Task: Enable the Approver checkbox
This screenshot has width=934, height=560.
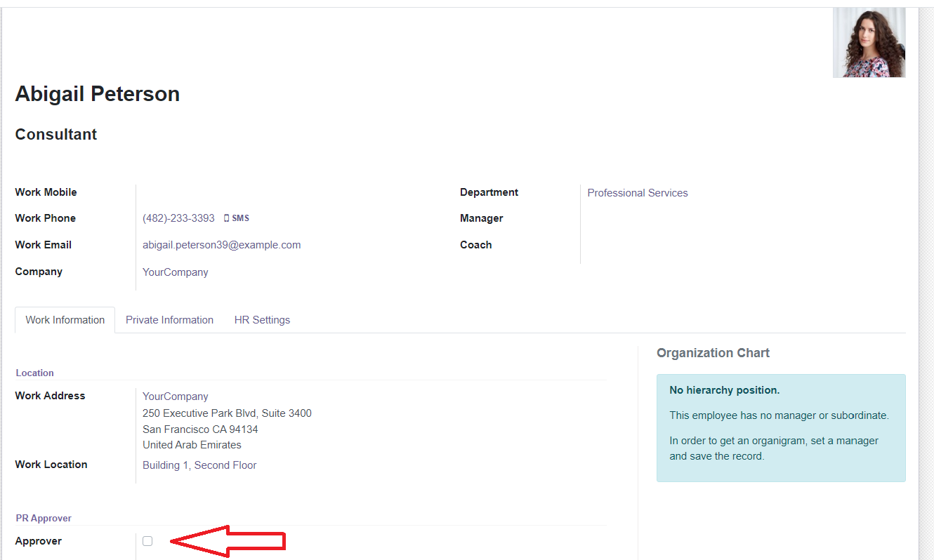Action: pos(147,541)
